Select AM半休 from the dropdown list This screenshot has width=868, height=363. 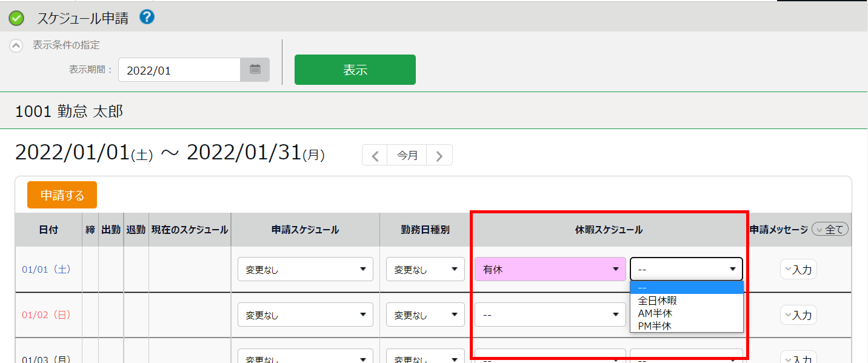[x=655, y=313]
